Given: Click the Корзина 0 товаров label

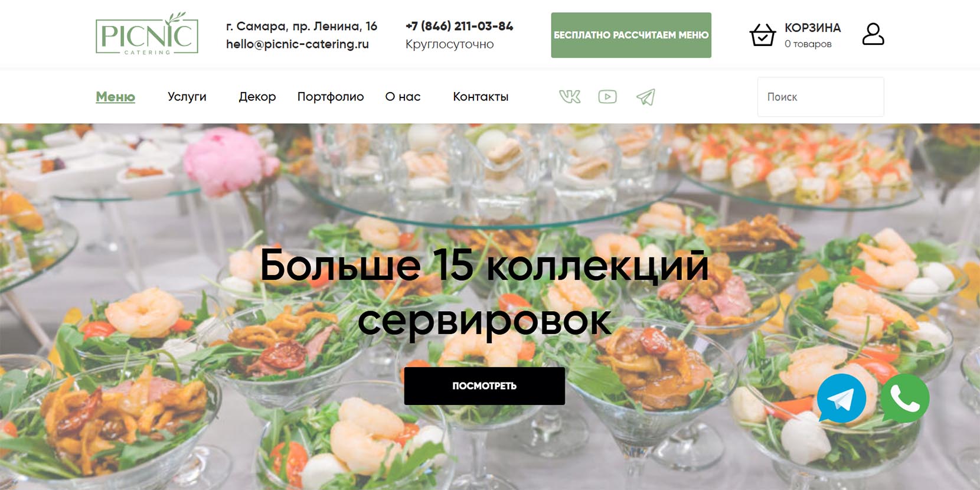Looking at the screenshot, I should (812, 35).
